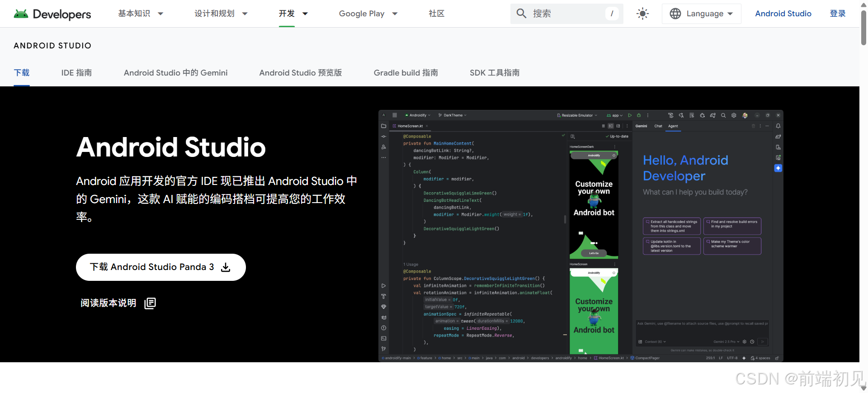Select the SDK 工具指南 tab
The width and height of the screenshot is (868, 393).
[x=495, y=73]
